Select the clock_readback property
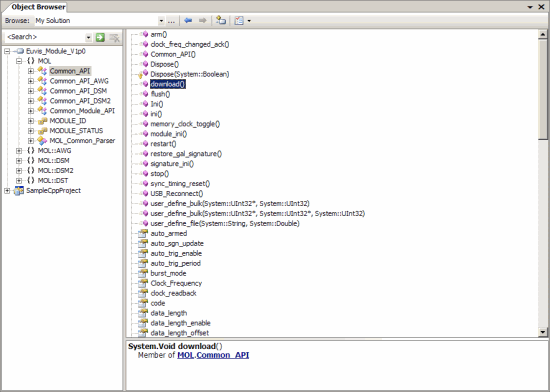 (174, 293)
